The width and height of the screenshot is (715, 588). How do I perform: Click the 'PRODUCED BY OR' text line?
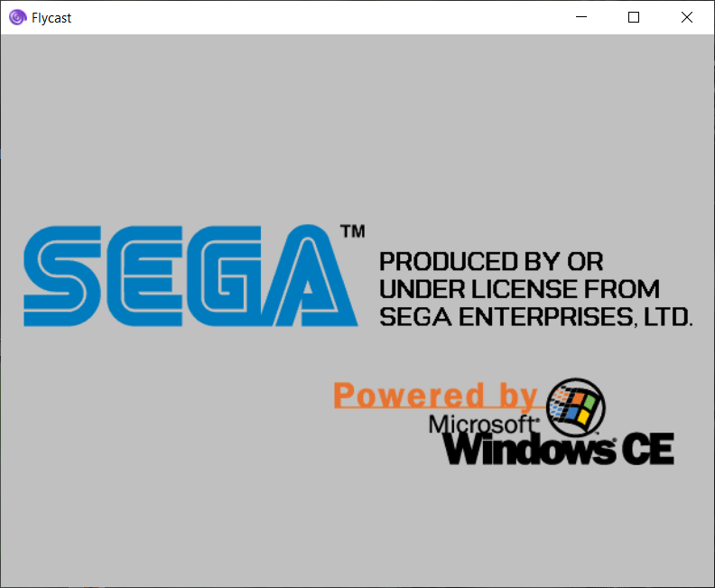tap(491, 262)
